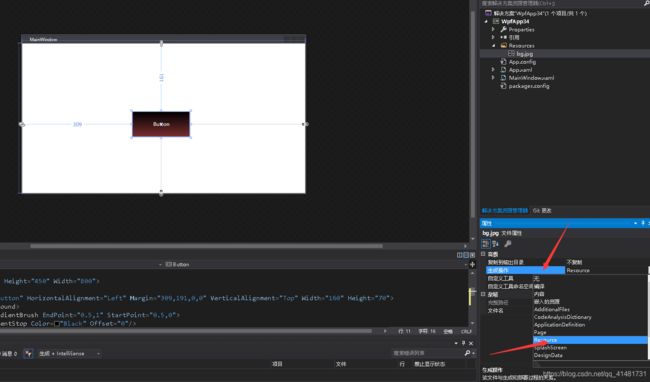The image size is (650, 382).
Task: Open property pages wrench icon under bg.jpg
Action: pyautogui.click(x=507, y=244)
